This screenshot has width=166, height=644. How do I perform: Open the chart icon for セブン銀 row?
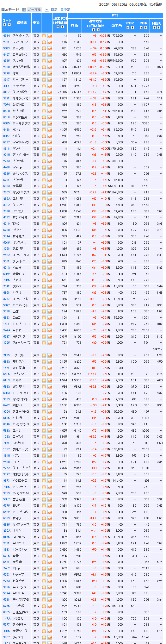[50, 111]
